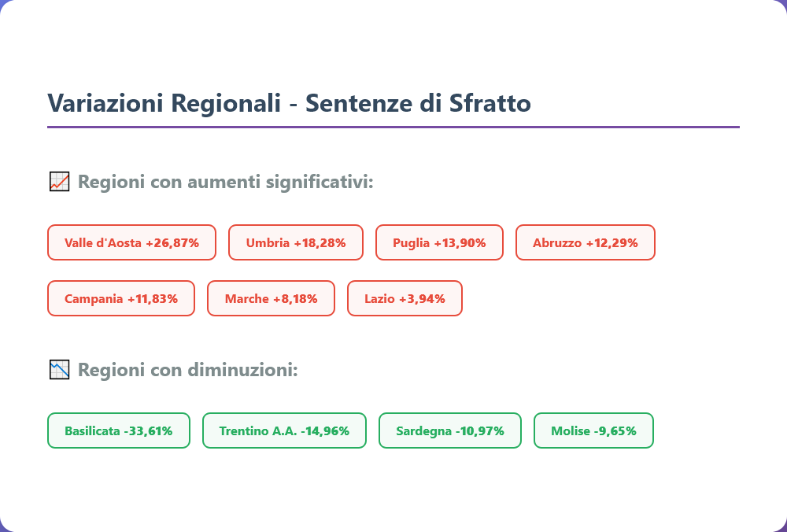Click the 'Regioni con aumenti significativi' heading text
The height and width of the screenshot is (532, 787).
click(x=225, y=182)
